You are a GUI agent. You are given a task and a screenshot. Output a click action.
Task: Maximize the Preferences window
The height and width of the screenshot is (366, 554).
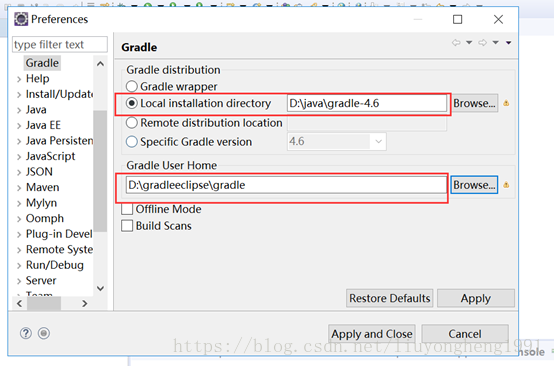(458, 19)
